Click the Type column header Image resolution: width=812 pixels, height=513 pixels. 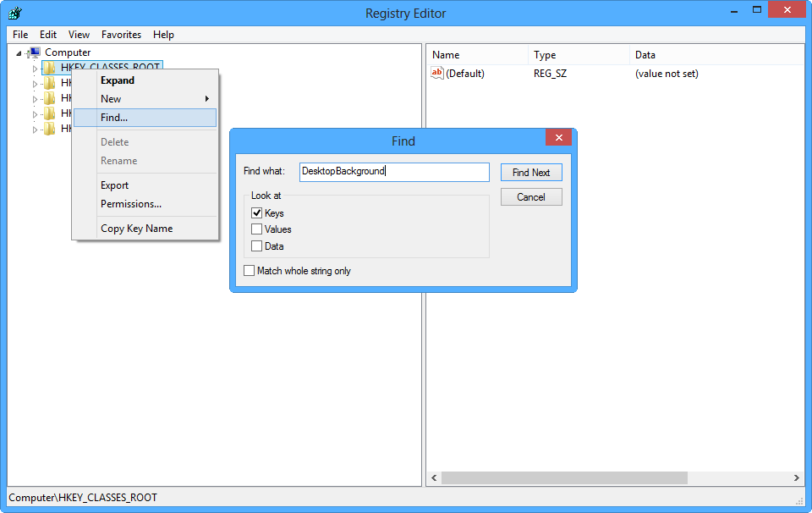coord(579,55)
